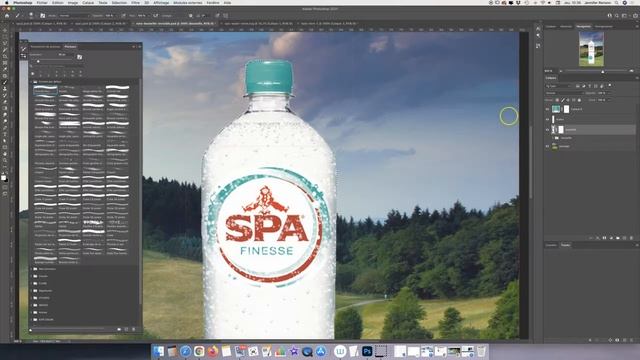Select the first highlighted brush preset thumbnail

pos(45,89)
